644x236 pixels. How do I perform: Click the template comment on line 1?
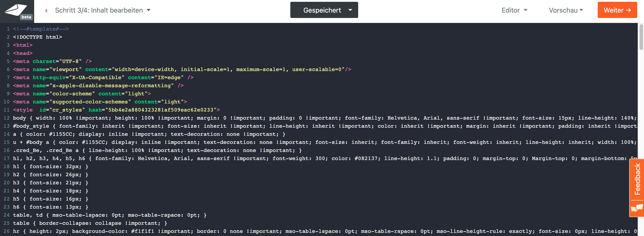coord(41,29)
